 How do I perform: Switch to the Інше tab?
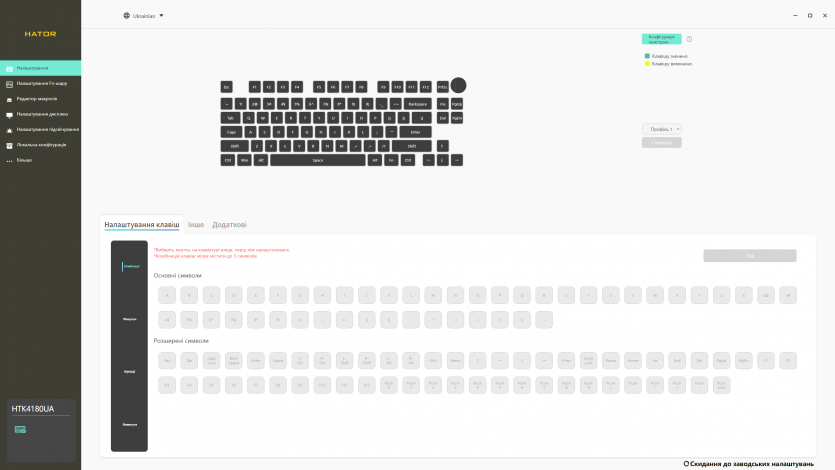(196, 225)
